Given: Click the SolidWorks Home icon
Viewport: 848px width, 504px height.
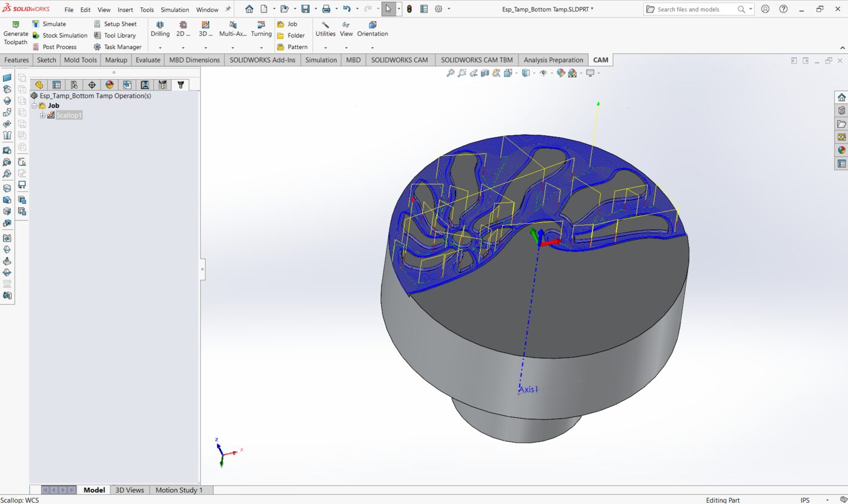Looking at the screenshot, I should [x=249, y=9].
